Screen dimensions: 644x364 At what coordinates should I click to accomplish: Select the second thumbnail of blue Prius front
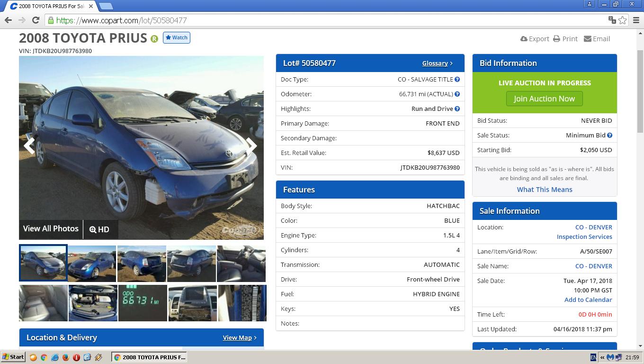92,264
